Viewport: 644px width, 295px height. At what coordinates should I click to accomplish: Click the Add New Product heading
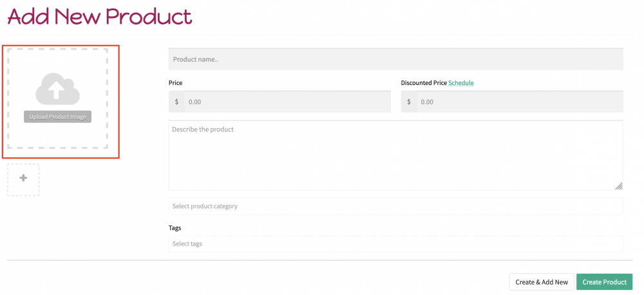click(x=99, y=17)
